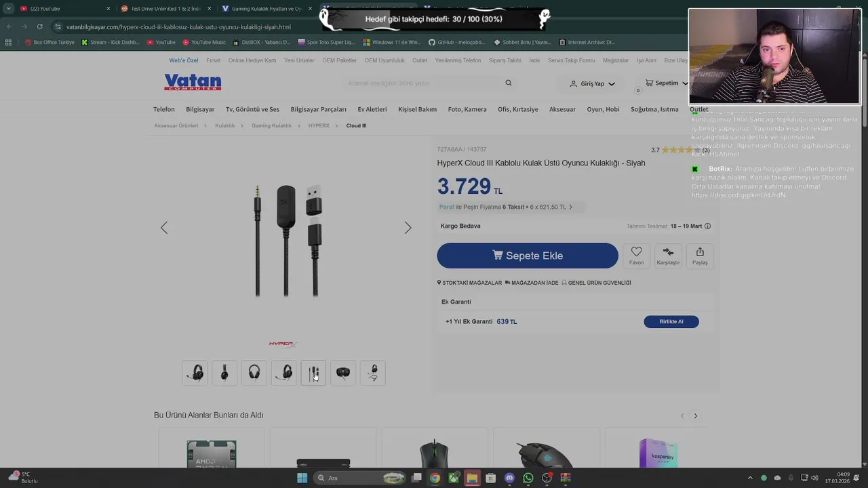
Task: Expand the Paraf installment options chevron
Action: pos(570,207)
